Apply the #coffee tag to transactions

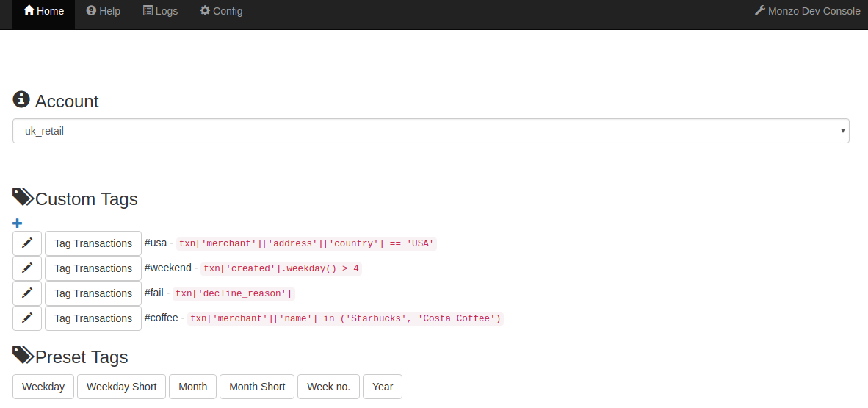(x=93, y=318)
